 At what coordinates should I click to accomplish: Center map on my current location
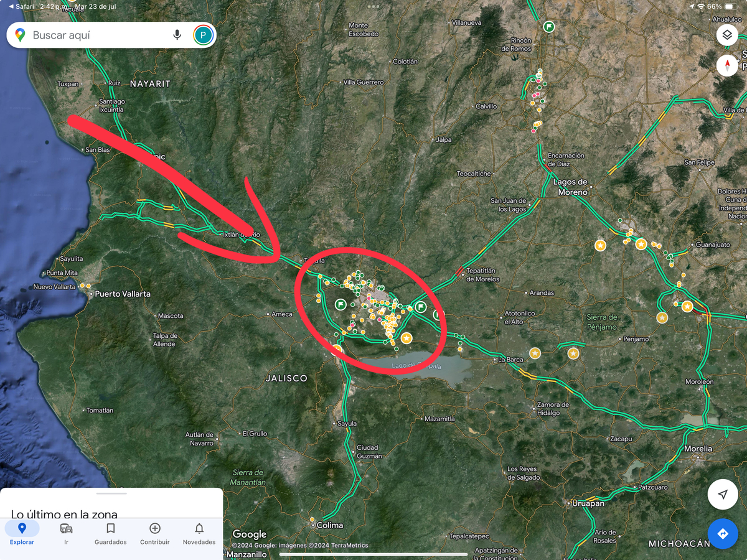click(723, 495)
